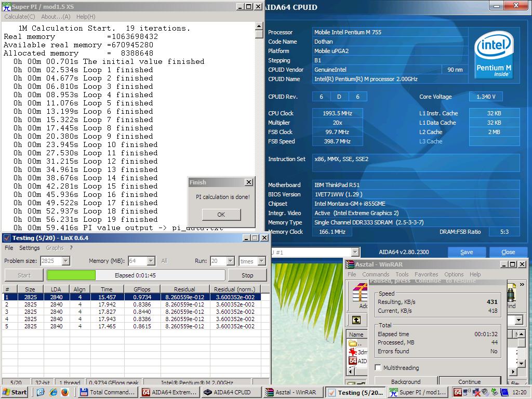Select LinX row with time 17.943
The width and height of the screenshot is (532, 399).
click(x=132, y=319)
